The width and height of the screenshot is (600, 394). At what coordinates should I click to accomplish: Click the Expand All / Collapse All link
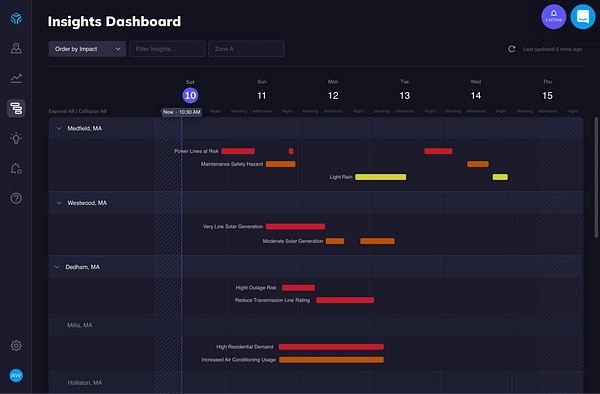78,111
